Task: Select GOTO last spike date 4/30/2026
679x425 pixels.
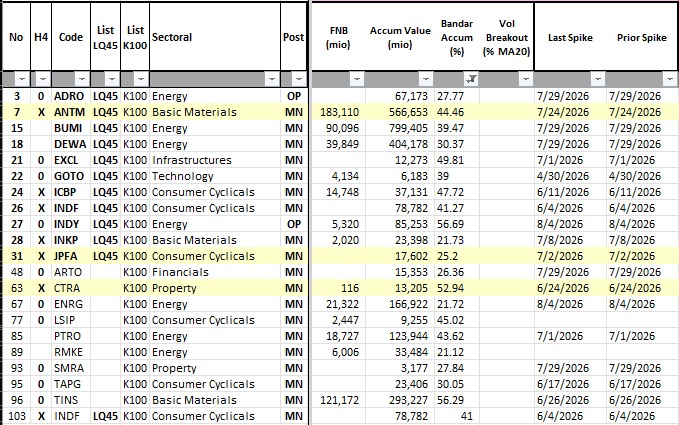Action: (570, 176)
